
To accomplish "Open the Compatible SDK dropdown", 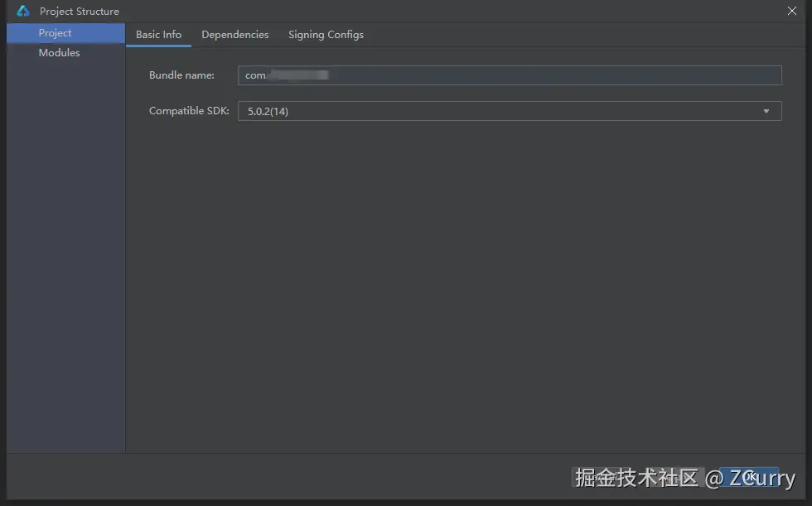I will [x=510, y=111].
